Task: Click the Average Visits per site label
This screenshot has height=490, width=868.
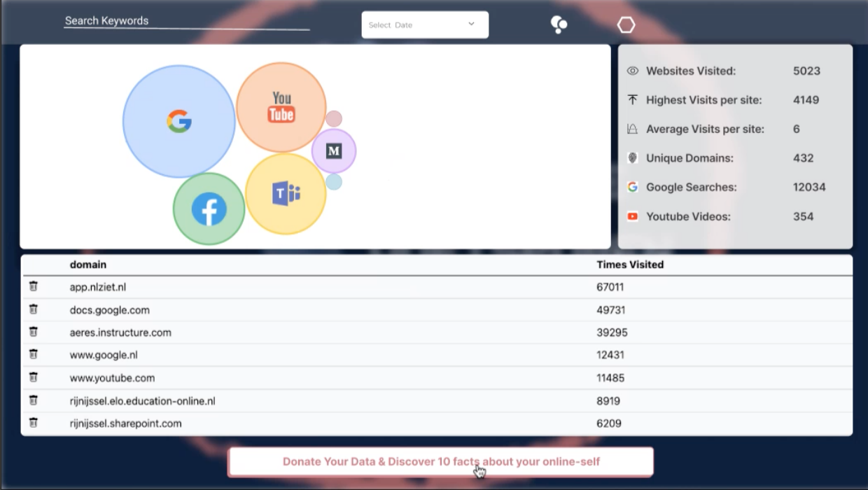Action: pos(705,129)
